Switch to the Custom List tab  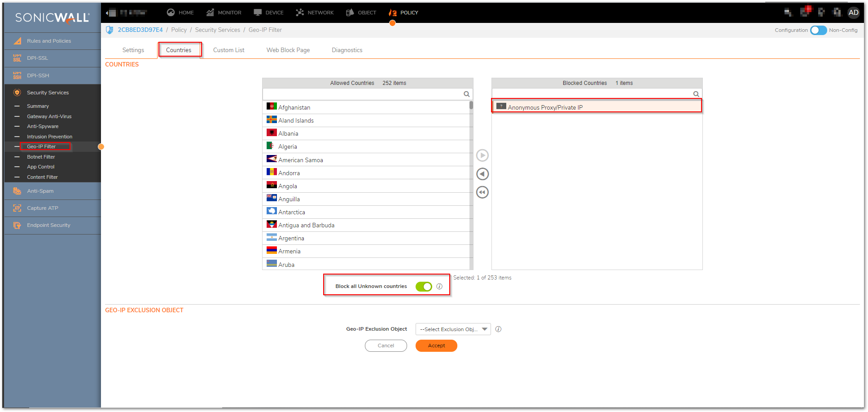coord(228,50)
